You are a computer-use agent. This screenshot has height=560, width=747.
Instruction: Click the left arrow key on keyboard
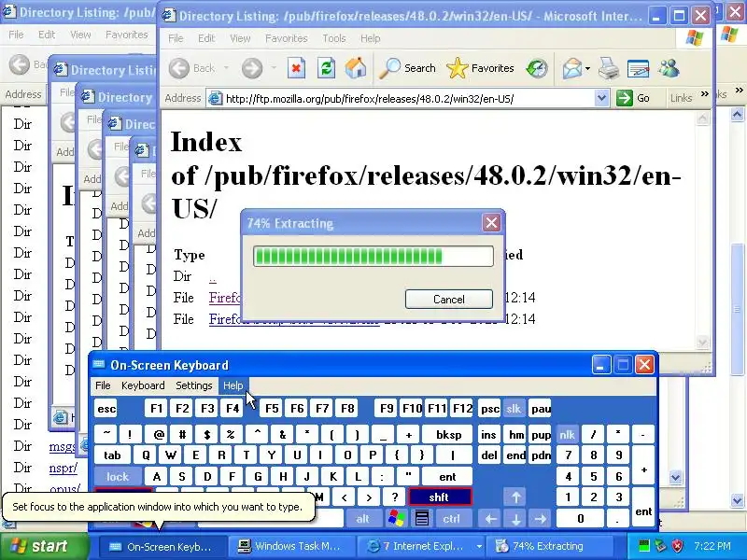click(x=491, y=518)
